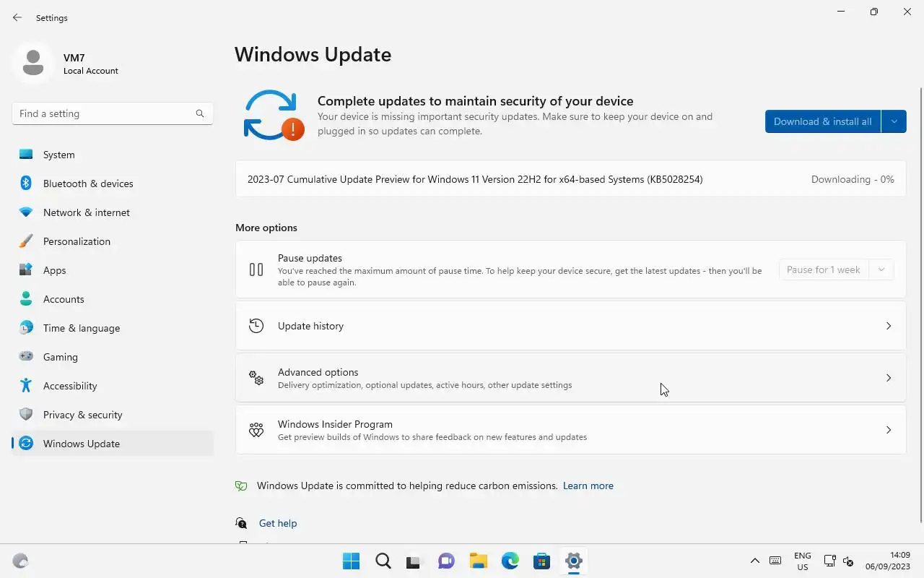Click the Get help headset icon

click(241, 523)
